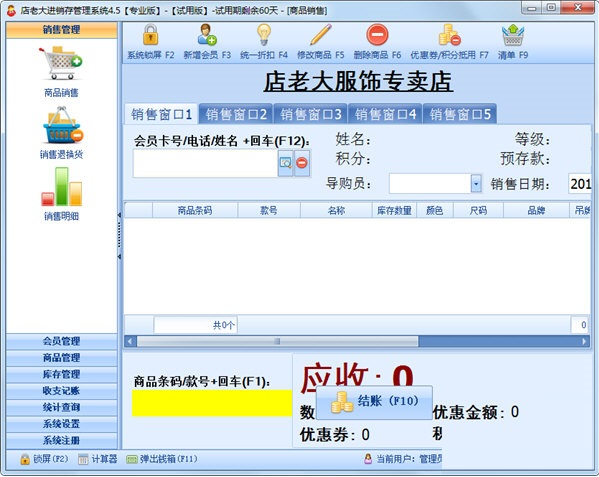Click the 修改商品 F5 pencil icon

coord(321,35)
